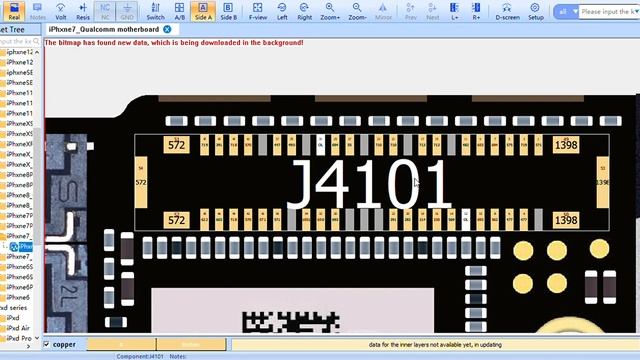
Task: Show the A/B split view
Action: (180, 11)
